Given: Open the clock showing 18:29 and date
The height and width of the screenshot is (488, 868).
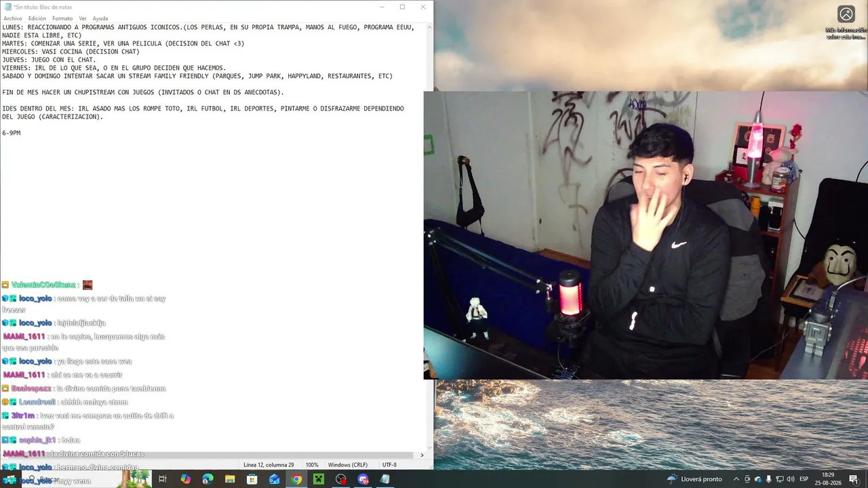Looking at the screenshot, I should point(829,479).
